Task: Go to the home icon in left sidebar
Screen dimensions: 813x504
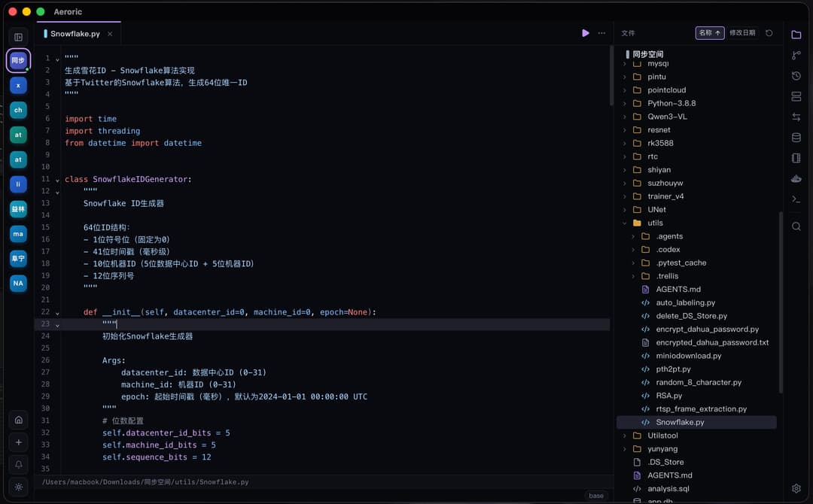Action: tap(18, 420)
